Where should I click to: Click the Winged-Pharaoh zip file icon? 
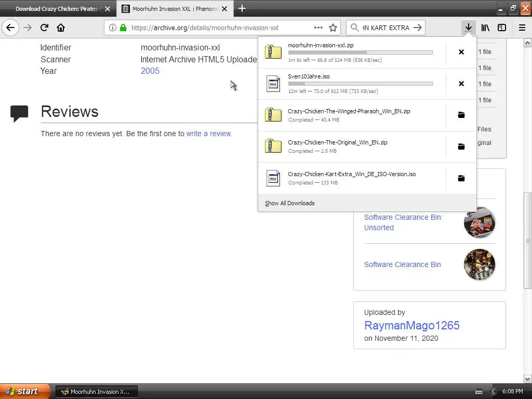(273, 115)
